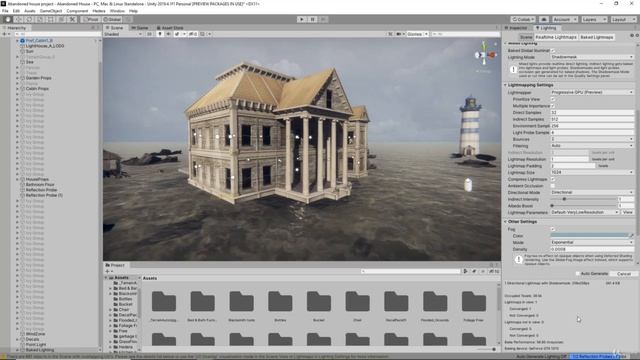Viewport: 640px width, 360px height.
Task: Select the Scale tool in the toolbar
Action: click(40, 19)
